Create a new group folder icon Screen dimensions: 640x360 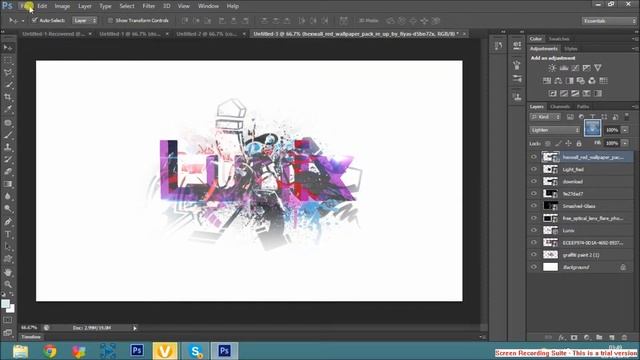(x=599, y=338)
